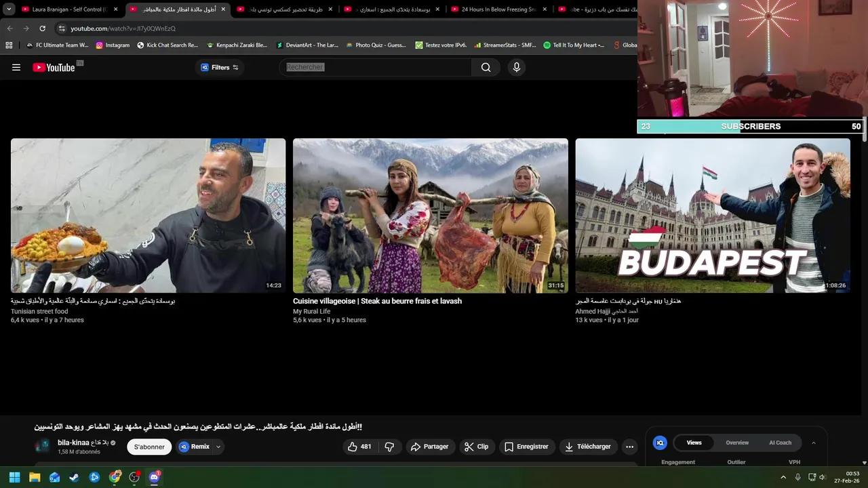868x488 pixels.
Task: Switch to the 24 Hours In Below Freezing tab
Action: [498, 9]
